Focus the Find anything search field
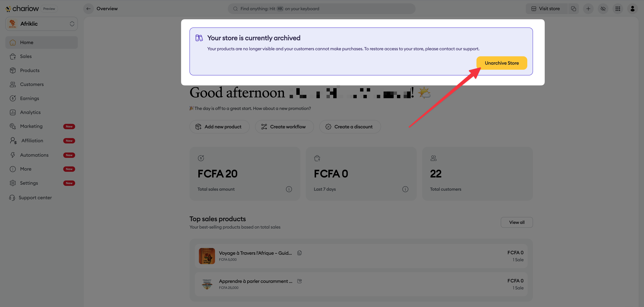 tap(321, 9)
